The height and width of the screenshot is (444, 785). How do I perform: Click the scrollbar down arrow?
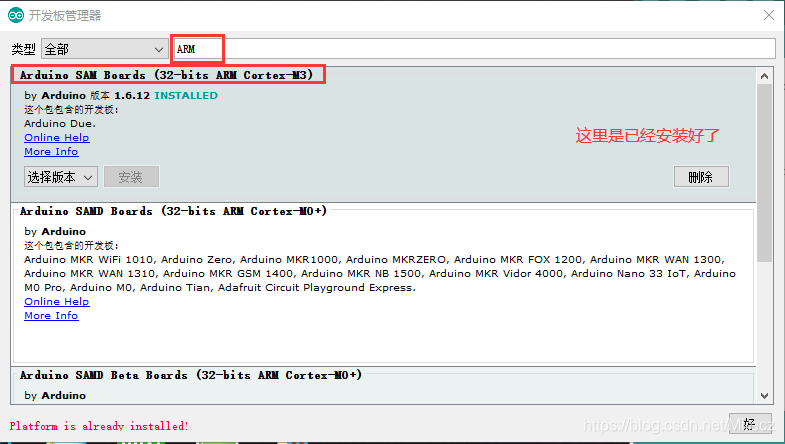pyautogui.click(x=764, y=395)
